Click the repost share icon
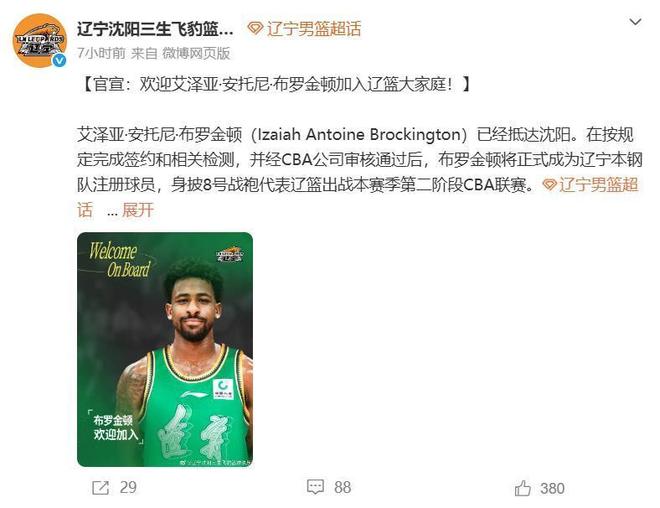This screenshot has height=508, width=660. tap(101, 488)
